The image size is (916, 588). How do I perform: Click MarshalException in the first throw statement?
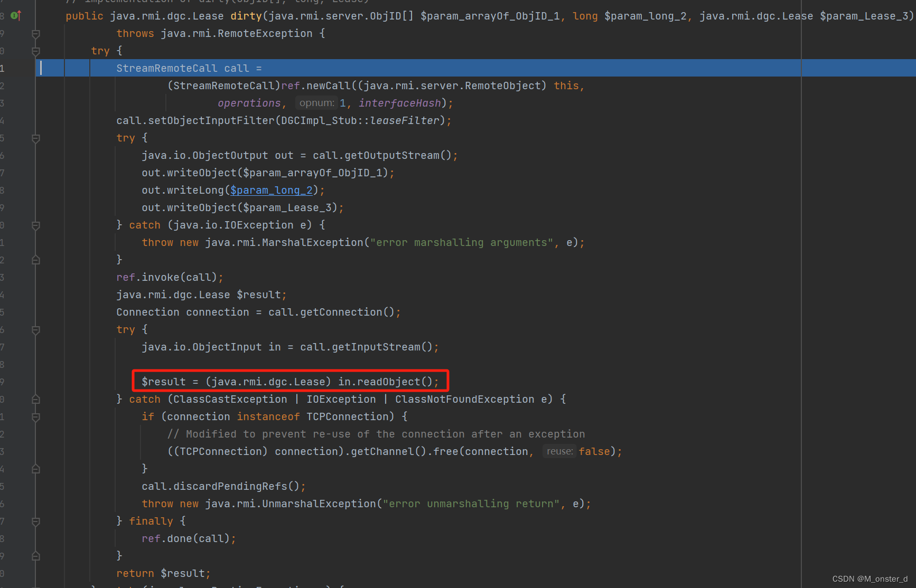313,242
